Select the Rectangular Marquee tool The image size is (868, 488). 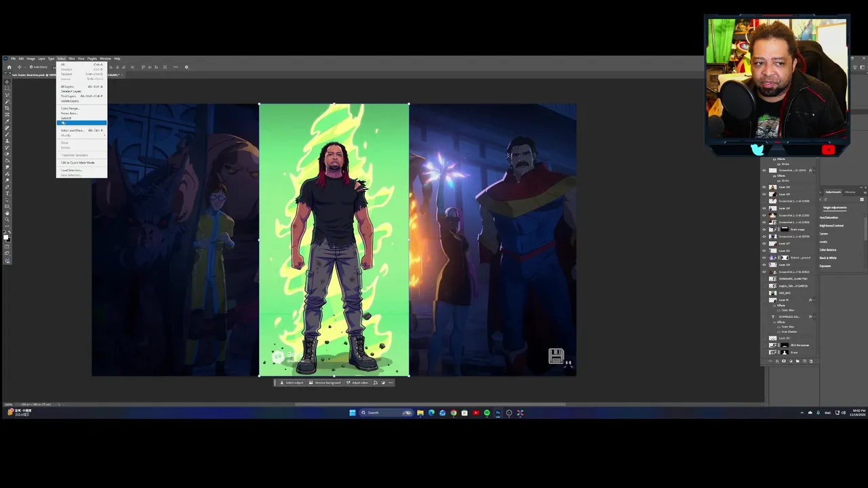click(7, 88)
